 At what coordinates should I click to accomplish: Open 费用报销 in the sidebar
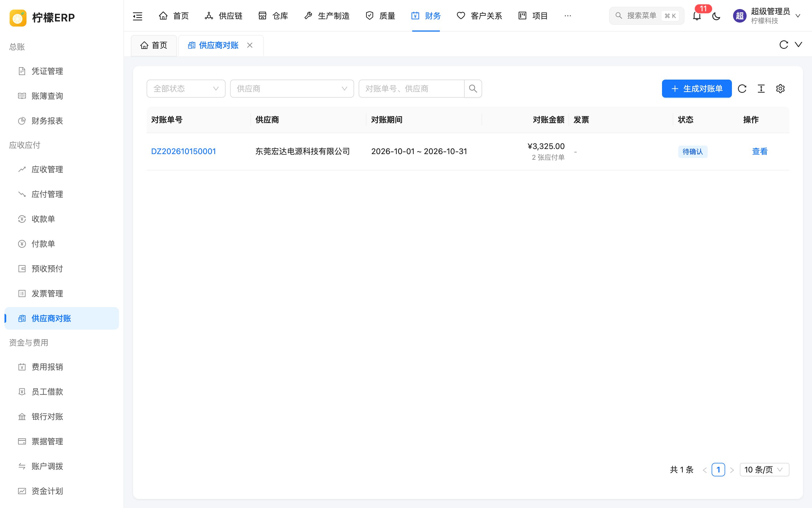[x=62, y=367]
